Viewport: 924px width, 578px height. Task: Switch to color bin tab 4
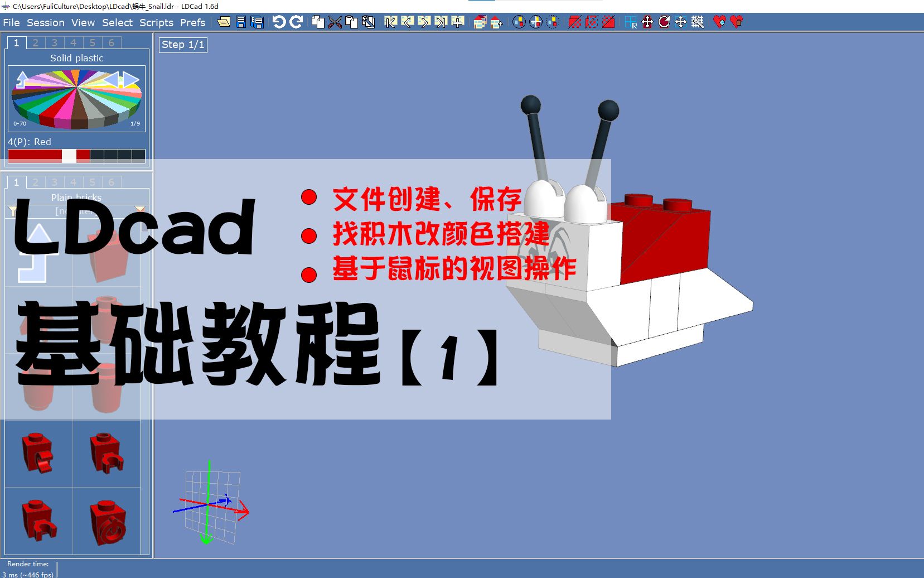click(x=73, y=42)
